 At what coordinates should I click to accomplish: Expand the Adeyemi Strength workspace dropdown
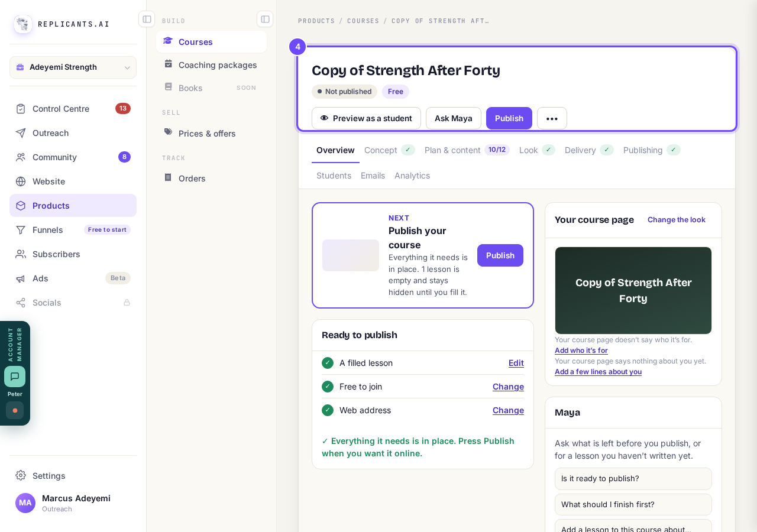73,67
